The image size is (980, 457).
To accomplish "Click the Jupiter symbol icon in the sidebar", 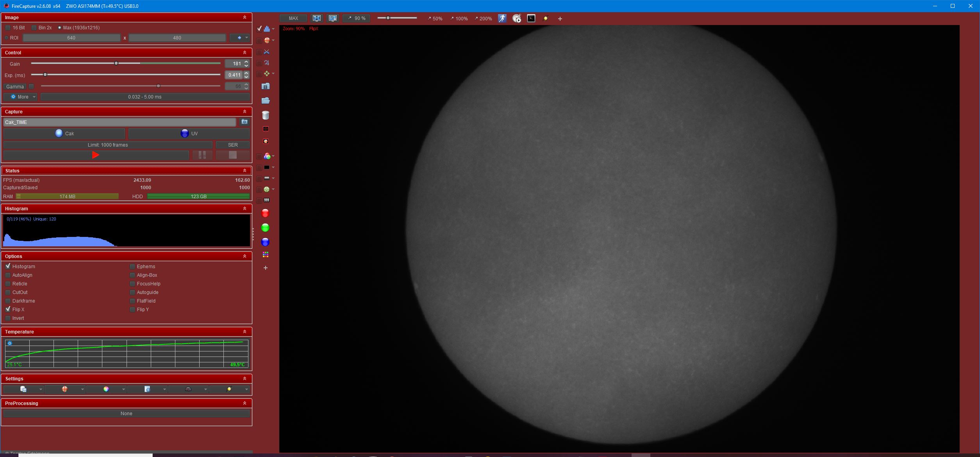I will (267, 63).
